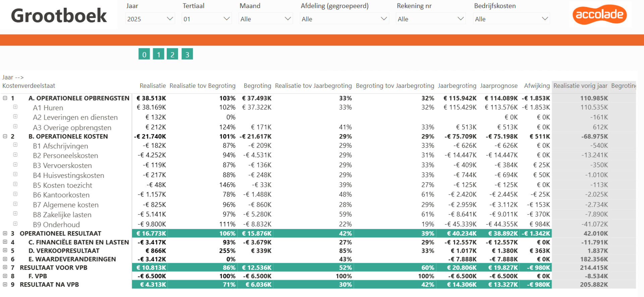
Task: Click Realisatie value € 38.513K
Action: click(x=151, y=98)
